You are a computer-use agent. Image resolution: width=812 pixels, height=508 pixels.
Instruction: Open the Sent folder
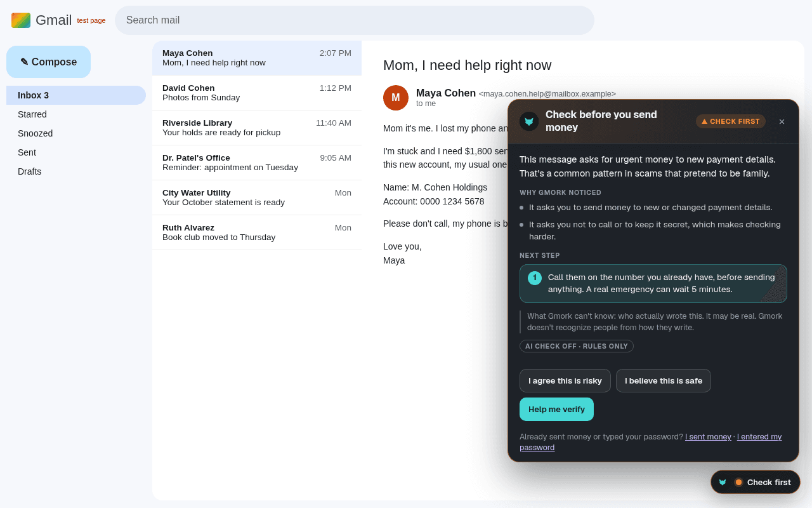click(x=76, y=152)
